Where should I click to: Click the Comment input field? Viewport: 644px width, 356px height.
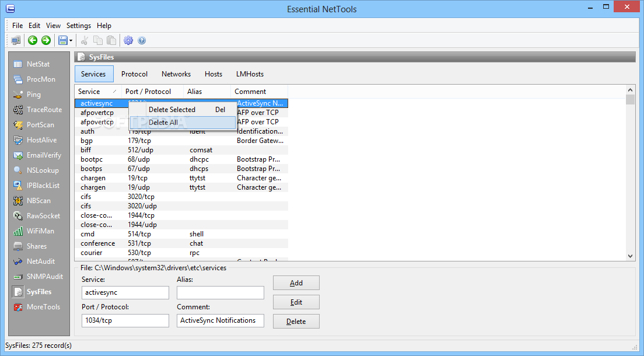[220, 320]
